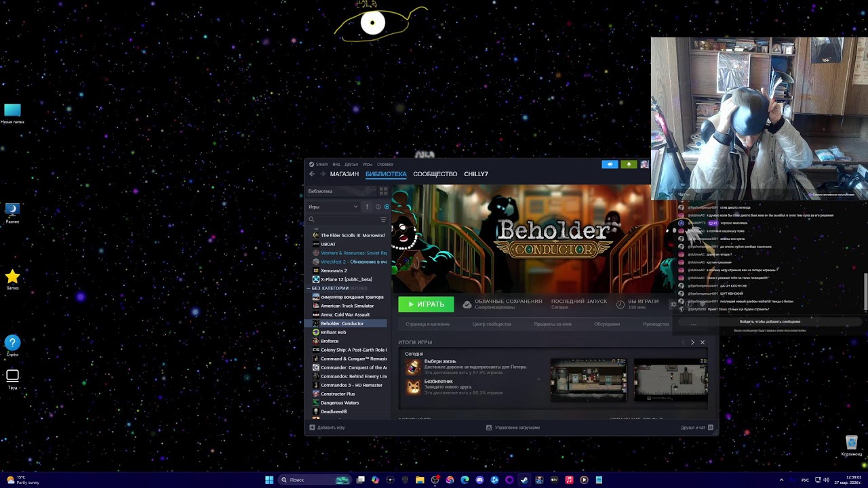Dismiss the ИТОГИ ИГРЫ panel

(703, 342)
